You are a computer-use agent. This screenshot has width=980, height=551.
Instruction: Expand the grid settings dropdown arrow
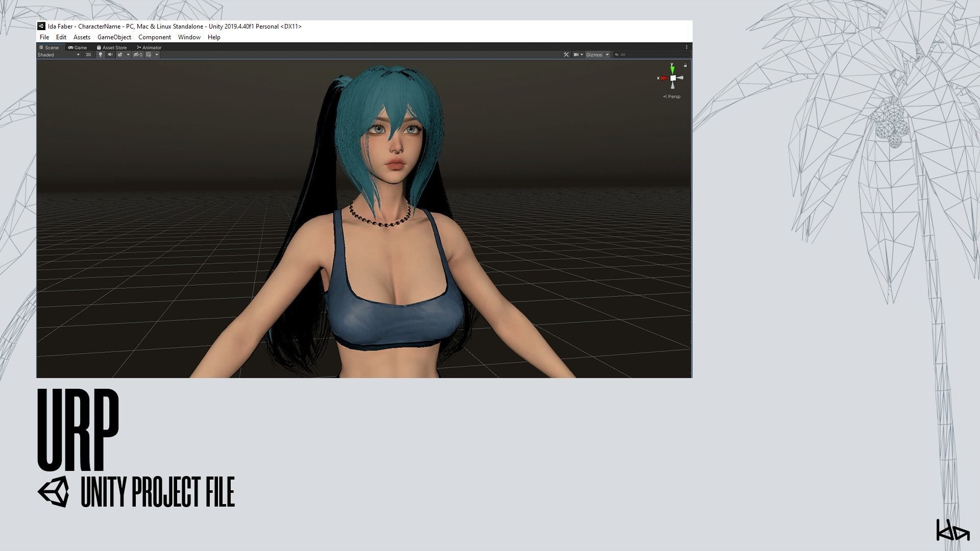point(157,55)
